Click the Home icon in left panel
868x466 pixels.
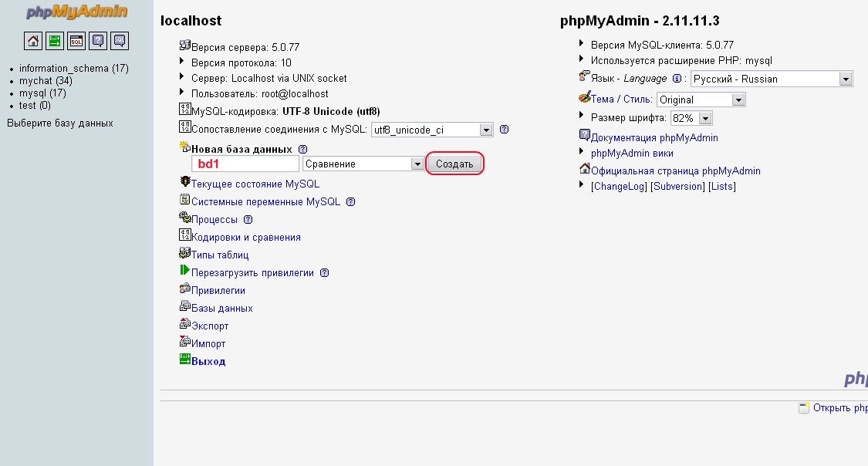(x=33, y=41)
